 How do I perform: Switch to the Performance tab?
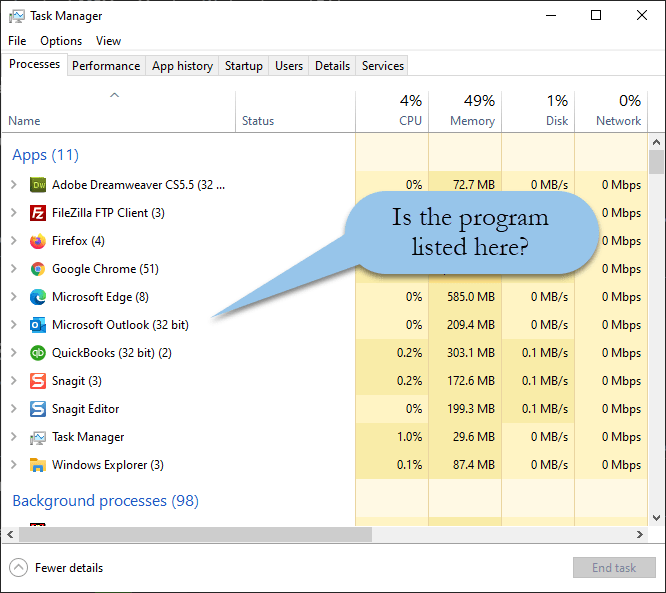point(106,66)
